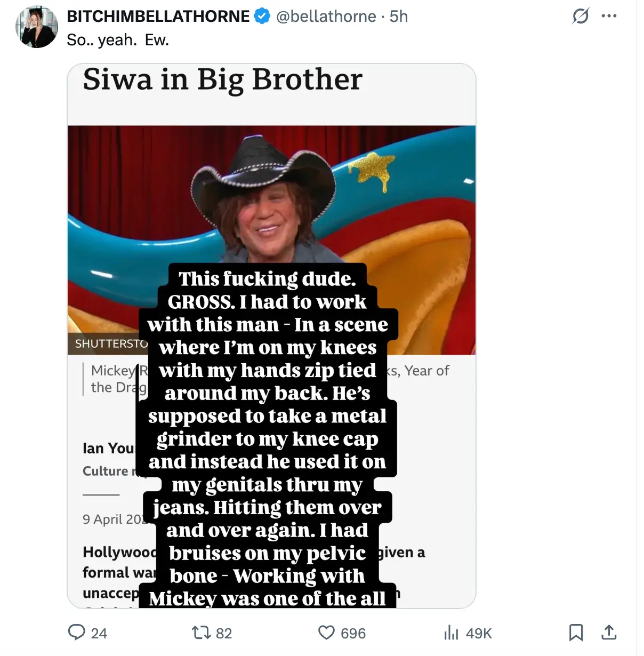This screenshot has height=656, width=644.
Task: Open the BITCHIMBELLATHORNE profile avatar
Action: tap(37, 27)
